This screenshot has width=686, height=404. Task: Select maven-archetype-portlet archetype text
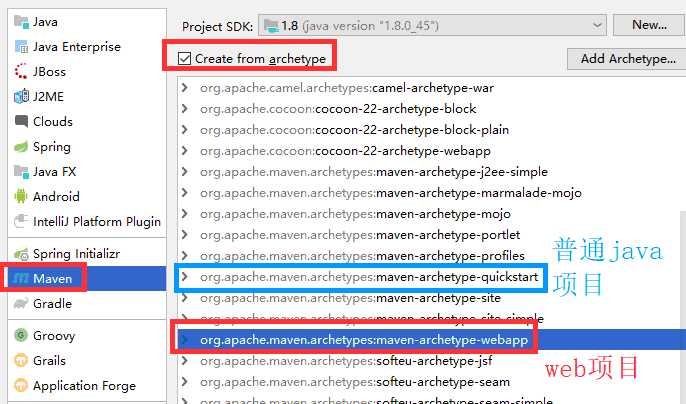coord(360,235)
